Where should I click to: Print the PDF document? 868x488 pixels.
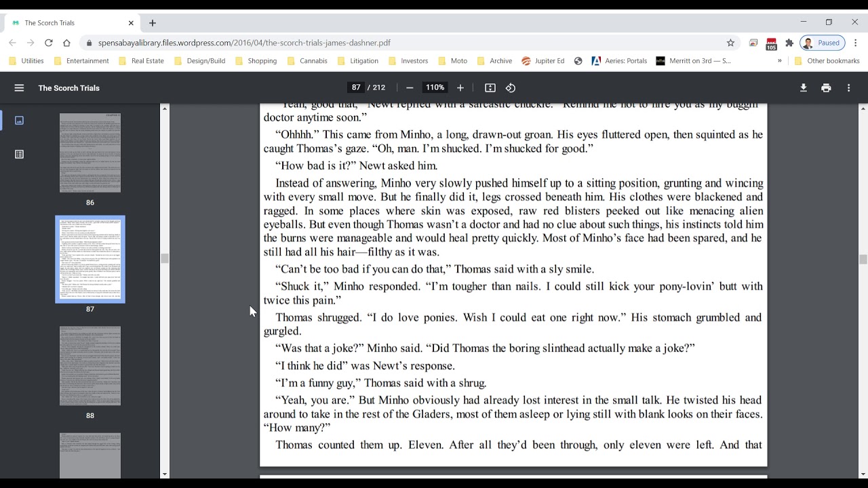tap(826, 88)
